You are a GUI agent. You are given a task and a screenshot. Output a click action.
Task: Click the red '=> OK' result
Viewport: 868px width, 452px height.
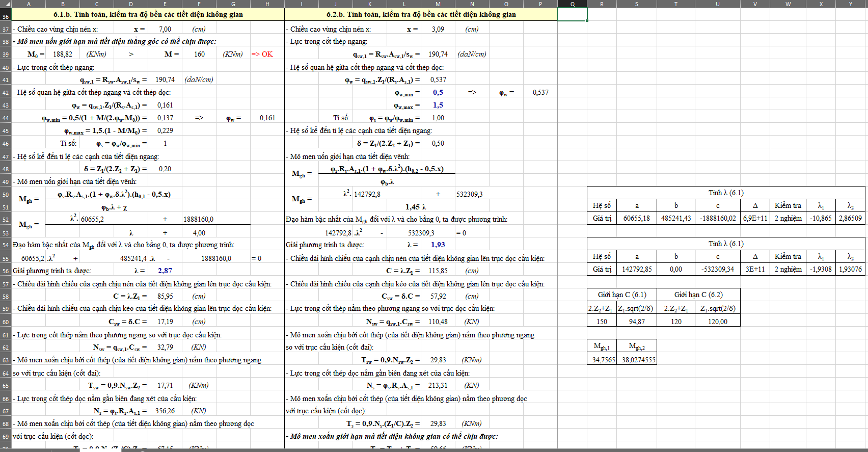pos(262,54)
